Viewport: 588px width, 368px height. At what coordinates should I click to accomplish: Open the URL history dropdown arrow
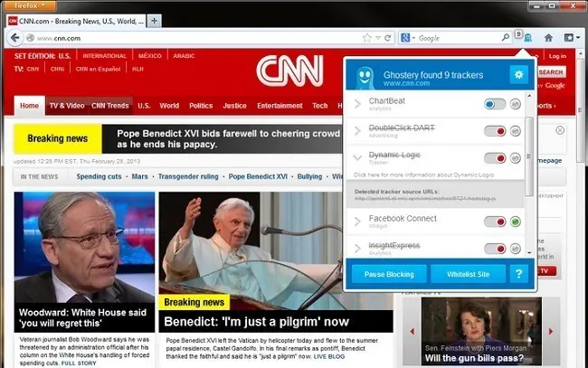(x=378, y=38)
